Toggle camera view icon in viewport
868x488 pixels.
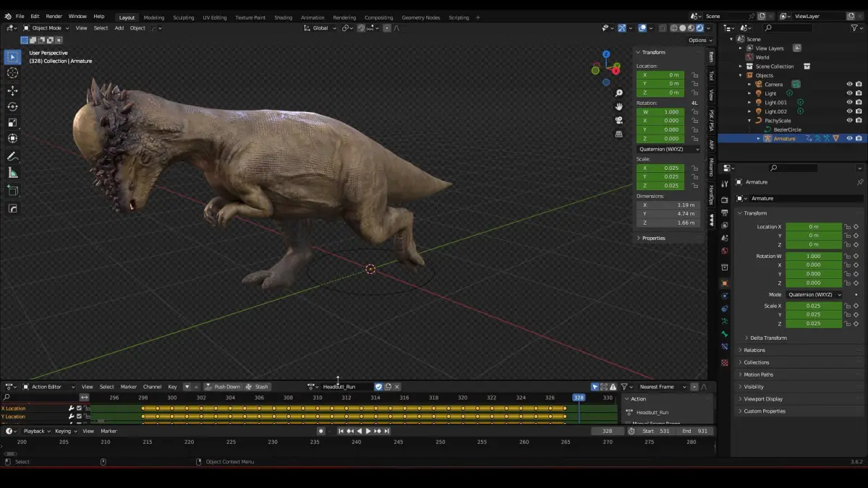pos(619,120)
